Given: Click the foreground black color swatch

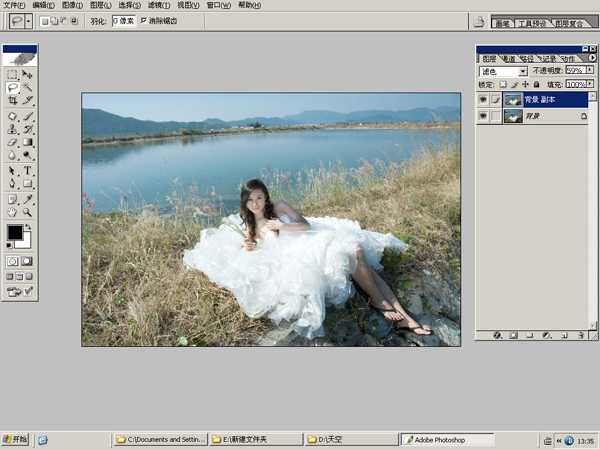Looking at the screenshot, I should click(x=14, y=232).
